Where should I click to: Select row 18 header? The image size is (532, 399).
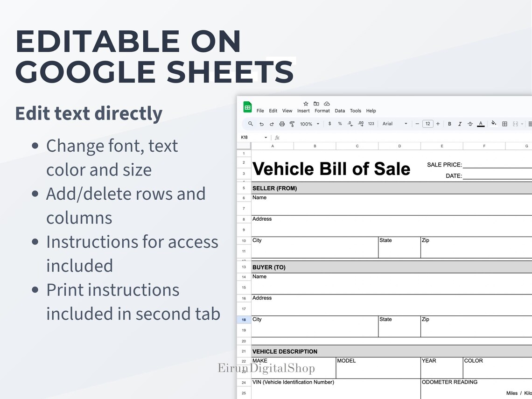[244, 320]
